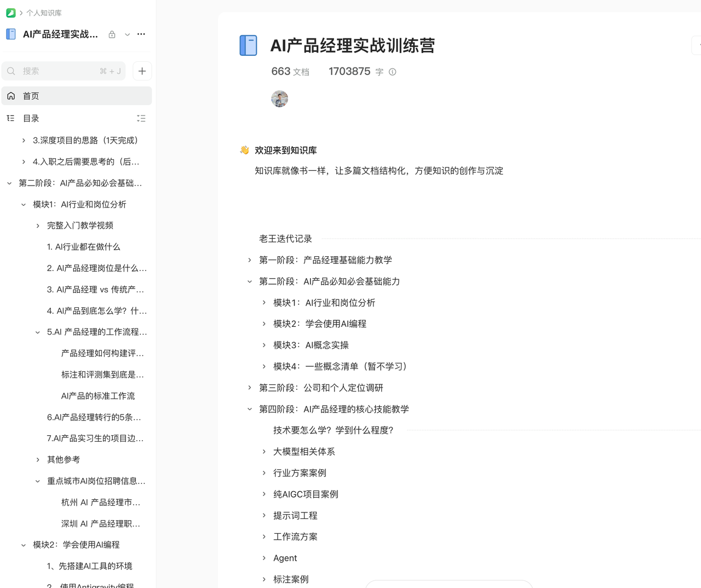Click the tree outline icon next to 目录
701x588 pixels.
pyautogui.click(x=10, y=118)
